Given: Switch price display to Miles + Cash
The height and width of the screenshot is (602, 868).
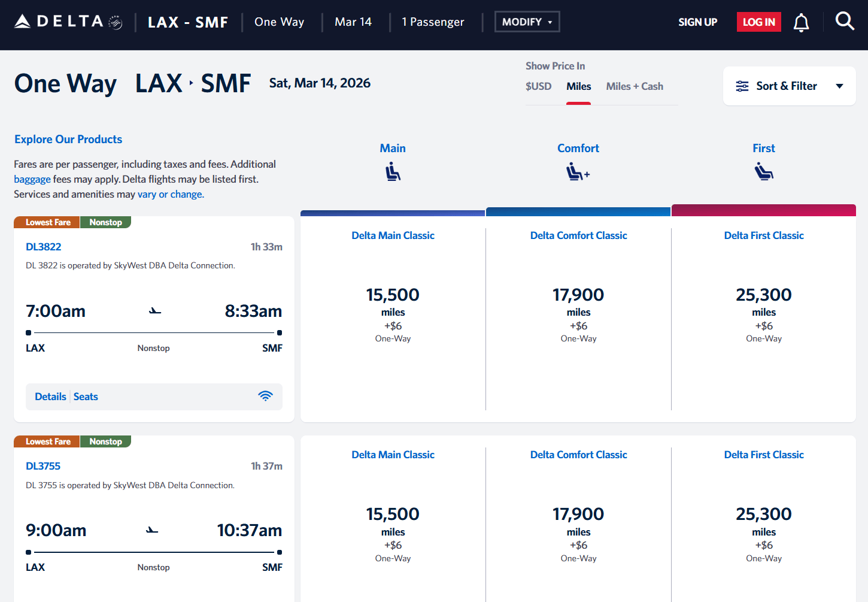Looking at the screenshot, I should [x=634, y=86].
